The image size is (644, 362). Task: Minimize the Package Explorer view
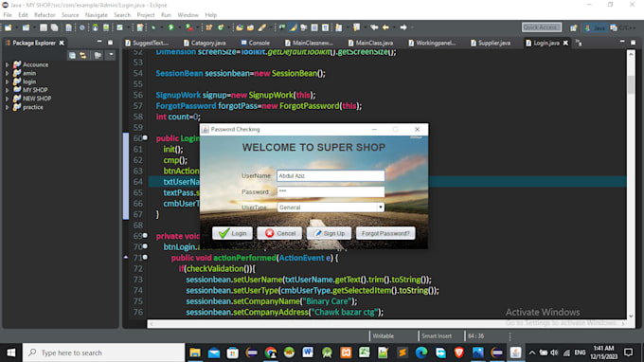[99, 42]
